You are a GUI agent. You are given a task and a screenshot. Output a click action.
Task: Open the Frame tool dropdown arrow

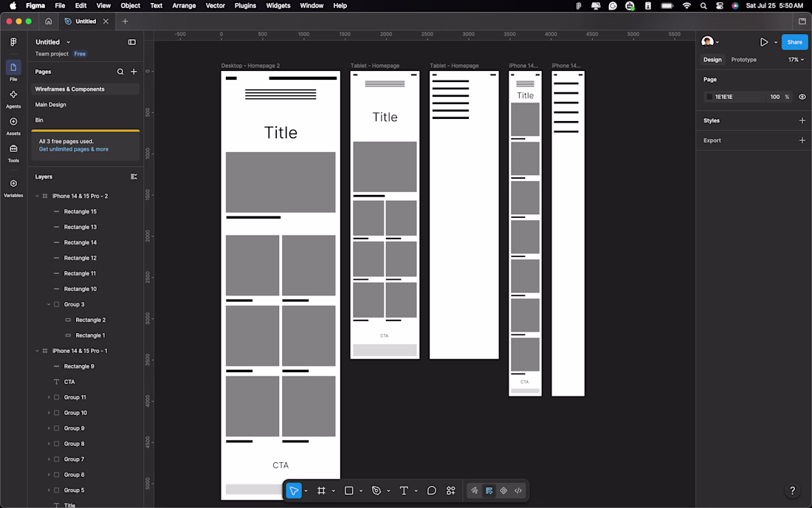pyautogui.click(x=334, y=491)
